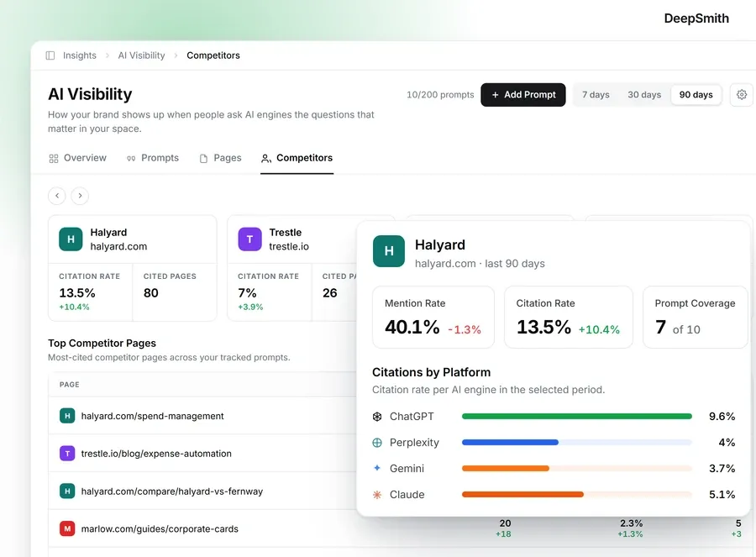
Task: Click the Prompt Coverage 7 of 10 tile
Action: coord(696,317)
